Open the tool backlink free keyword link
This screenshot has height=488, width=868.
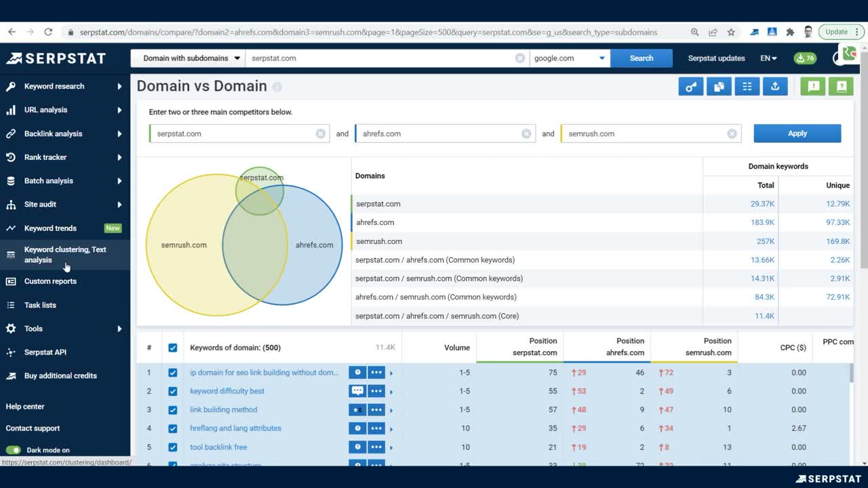(218, 447)
